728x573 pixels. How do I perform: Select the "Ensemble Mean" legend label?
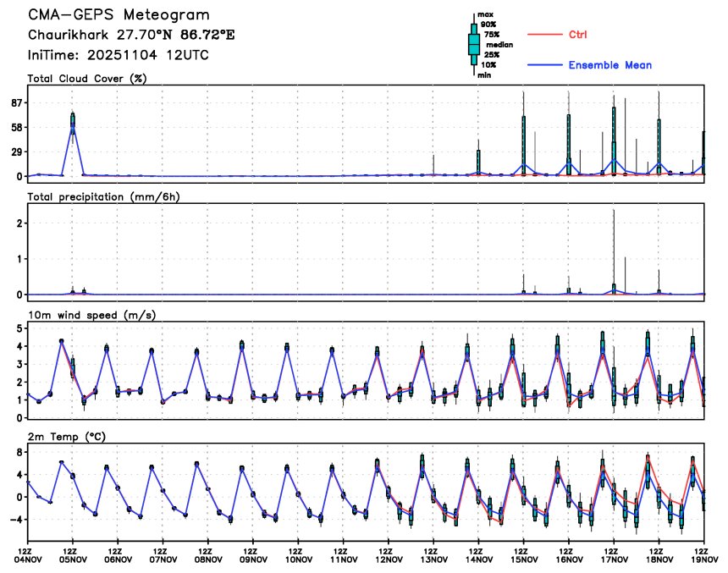click(x=609, y=65)
